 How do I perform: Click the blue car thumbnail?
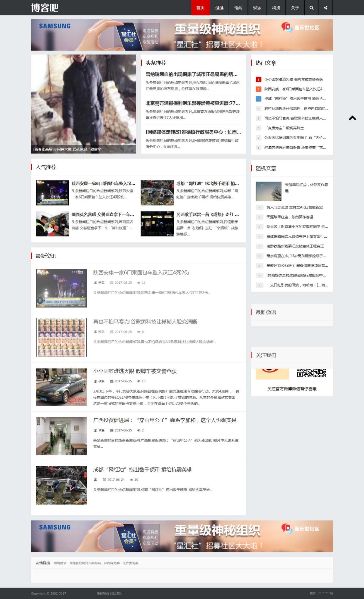tap(61, 387)
